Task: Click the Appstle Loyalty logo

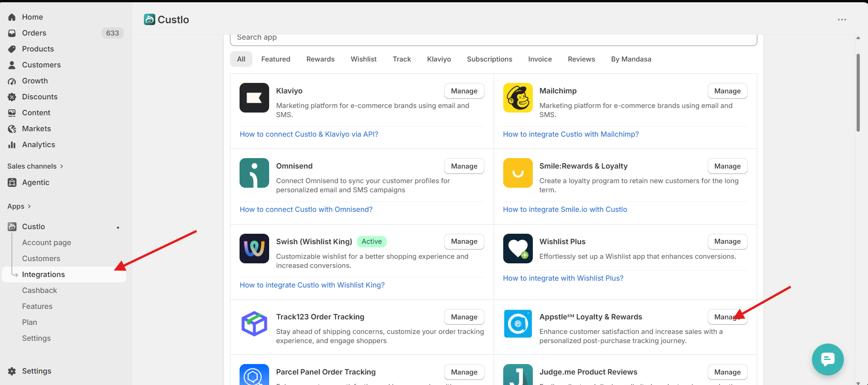Action: point(518,323)
